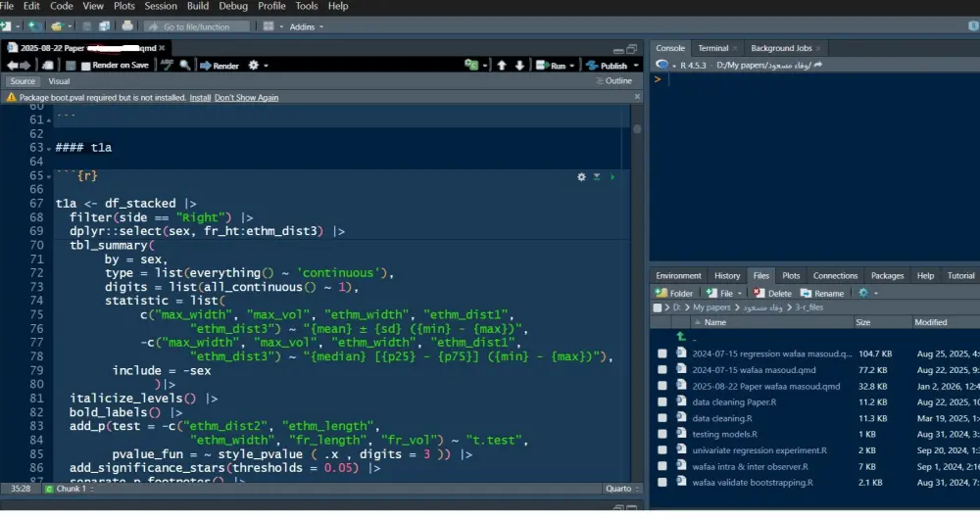Check the box for univariate regression experiment.R
The image size is (980, 518).
[x=661, y=450]
